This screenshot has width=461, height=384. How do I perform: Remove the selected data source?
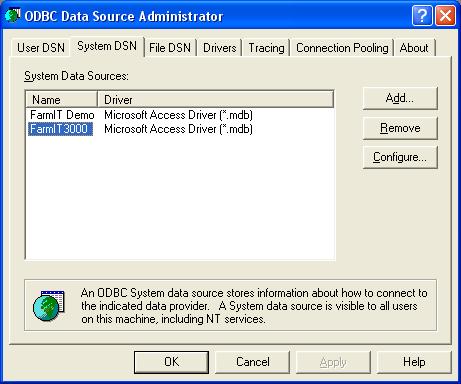[x=400, y=128]
